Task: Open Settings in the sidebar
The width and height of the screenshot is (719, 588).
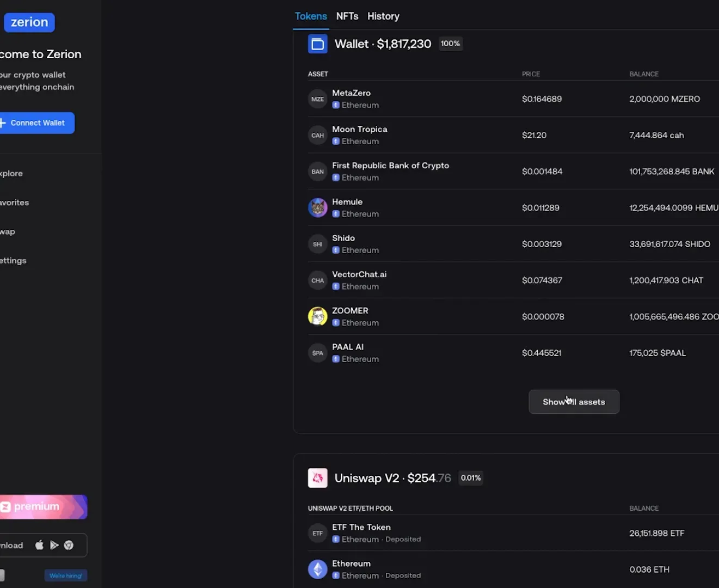Action: [13, 261]
